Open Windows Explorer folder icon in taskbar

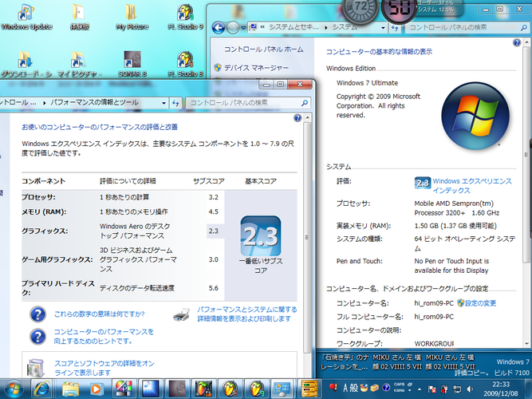tap(70, 389)
